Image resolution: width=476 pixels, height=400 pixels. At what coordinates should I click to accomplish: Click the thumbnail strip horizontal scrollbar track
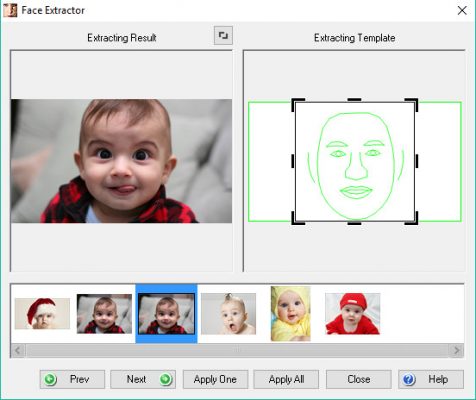click(237, 350)
